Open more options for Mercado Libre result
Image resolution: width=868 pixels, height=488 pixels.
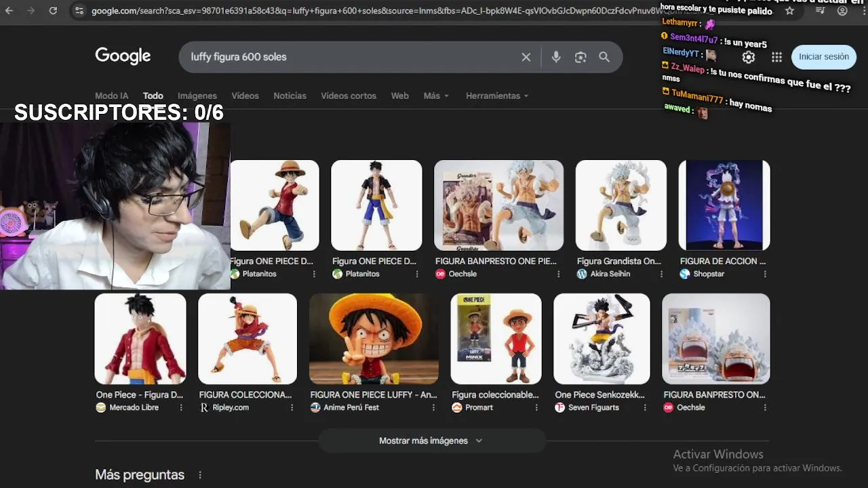click(181, 407)
